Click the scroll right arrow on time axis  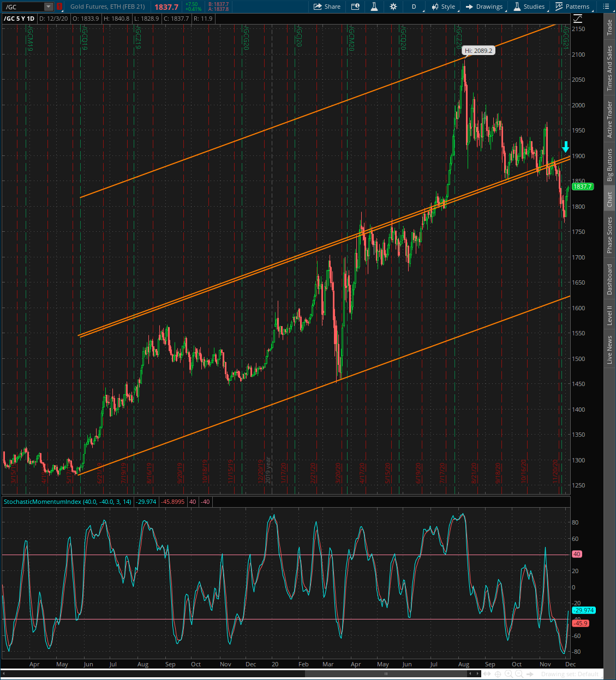click(x=477, y=674)
